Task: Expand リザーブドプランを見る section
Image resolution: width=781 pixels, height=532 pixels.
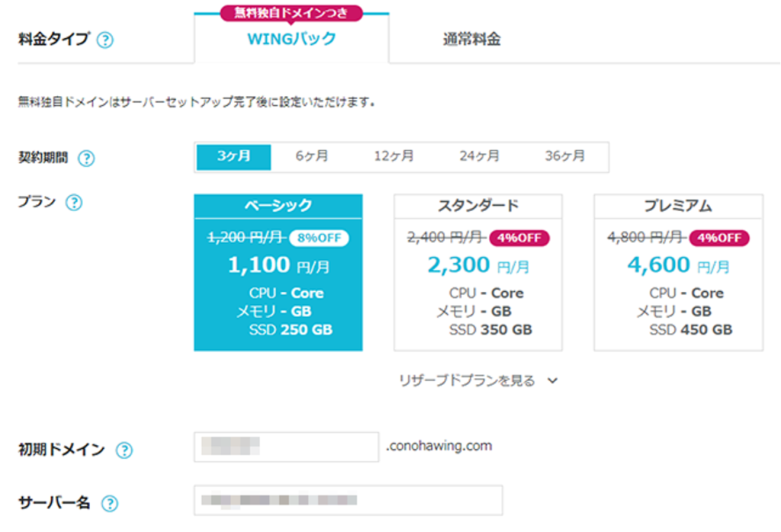Action: tap(467, 380)
